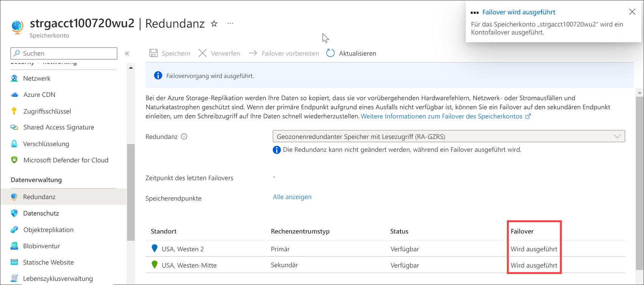This screenshot has height=285, width=644.
Task: Click the USA, Westen-Mitte row text
Action: (x=189, y=265)
